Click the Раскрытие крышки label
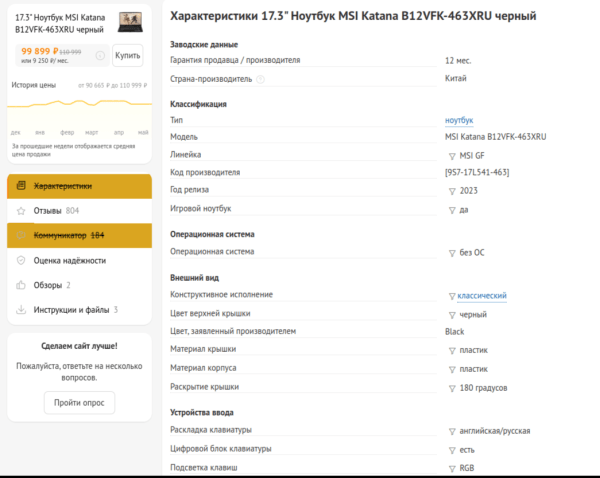Viewport: 600px width, 478px height. (x=204, y=387)
